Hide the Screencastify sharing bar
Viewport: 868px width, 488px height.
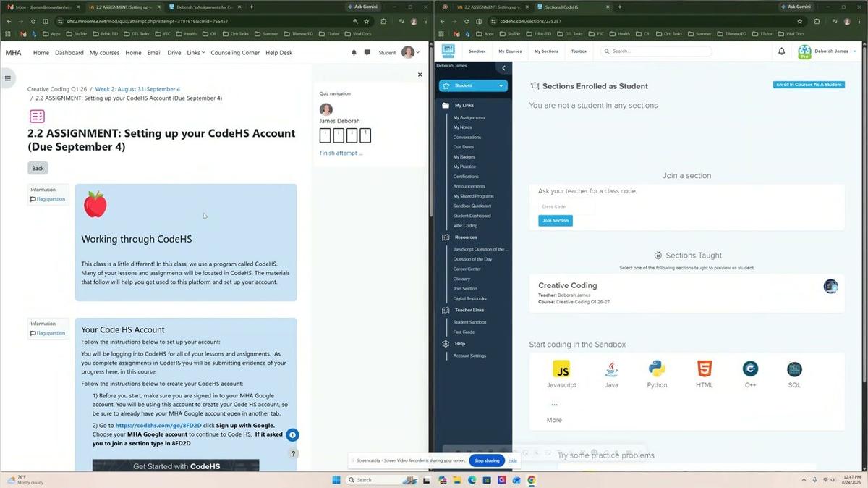coord(512,460)
